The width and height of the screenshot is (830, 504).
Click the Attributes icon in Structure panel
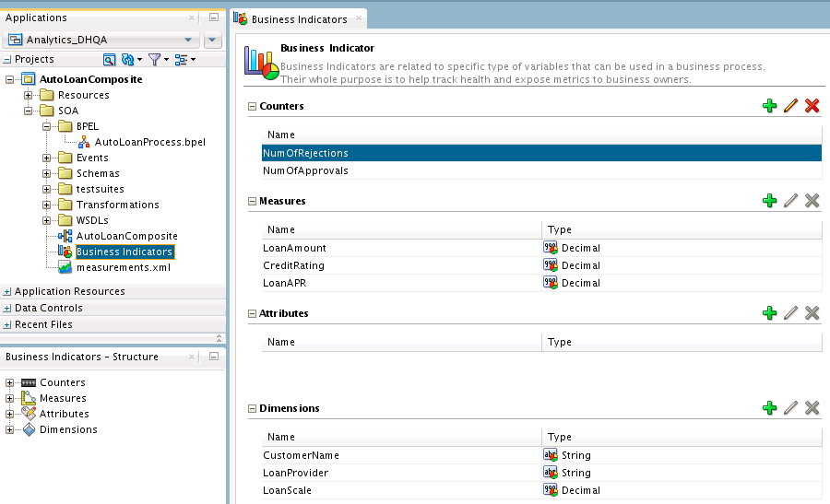[29, 414]
